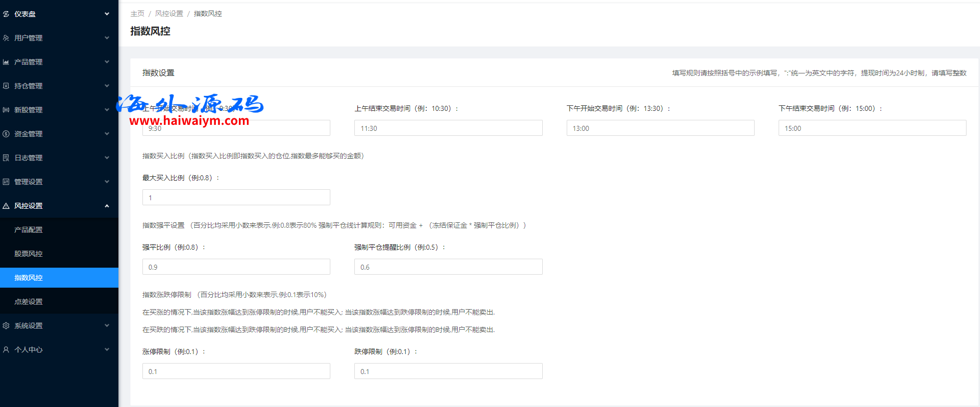Collapse the 风控设置 menu chevron
This screenshot has height=407, width=980.
point(107,206)
